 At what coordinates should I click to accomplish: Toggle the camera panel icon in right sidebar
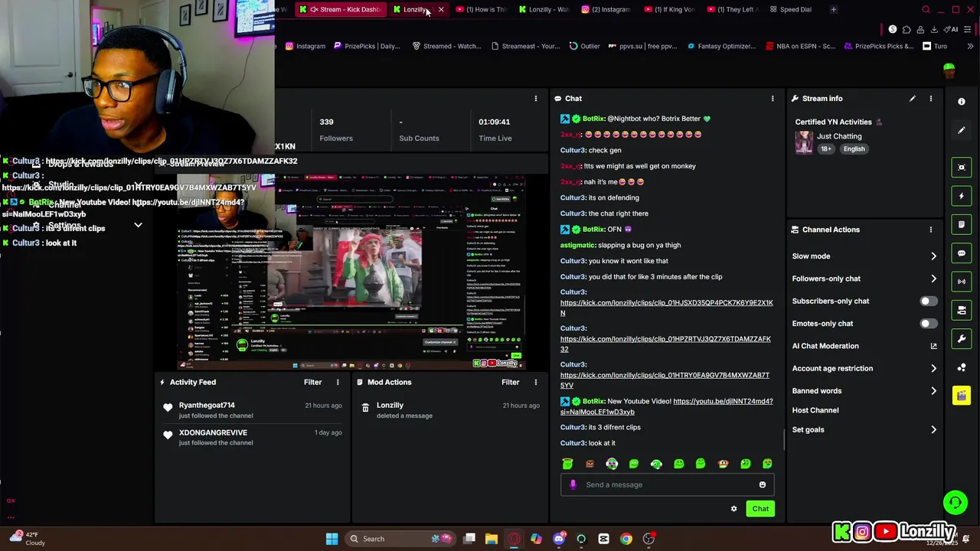point(962,310)
